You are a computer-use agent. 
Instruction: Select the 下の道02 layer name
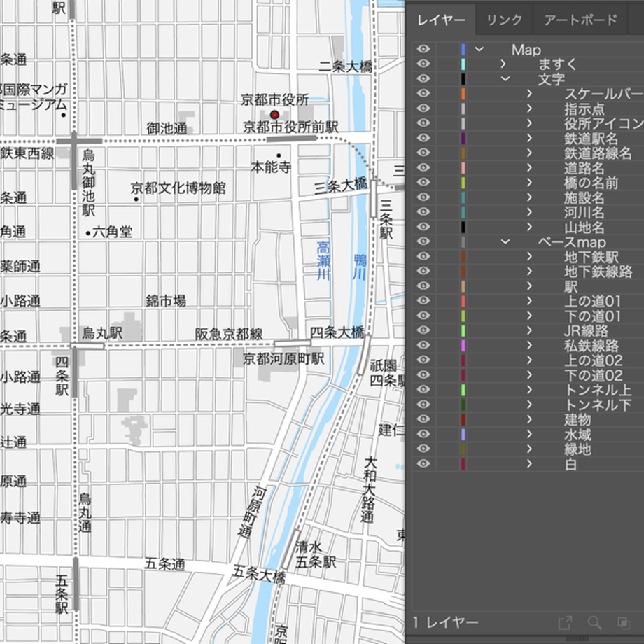pyautogui.click(x=593, y=375)
